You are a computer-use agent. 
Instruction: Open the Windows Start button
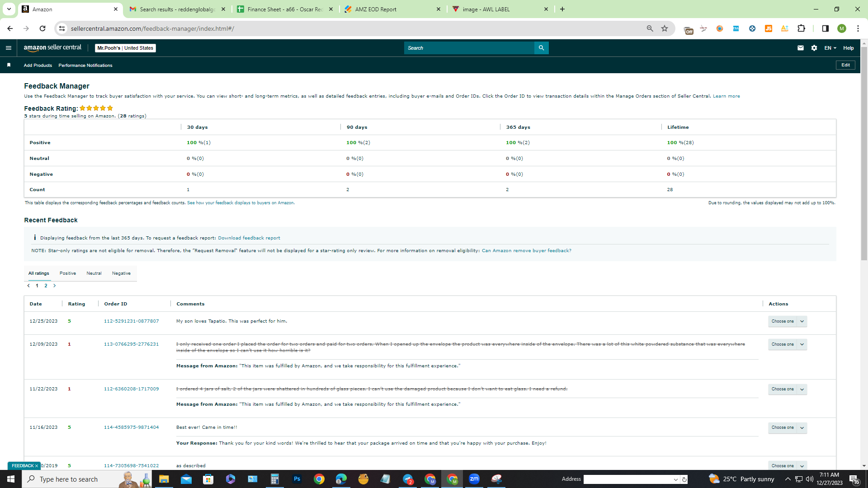click(11, 479)
